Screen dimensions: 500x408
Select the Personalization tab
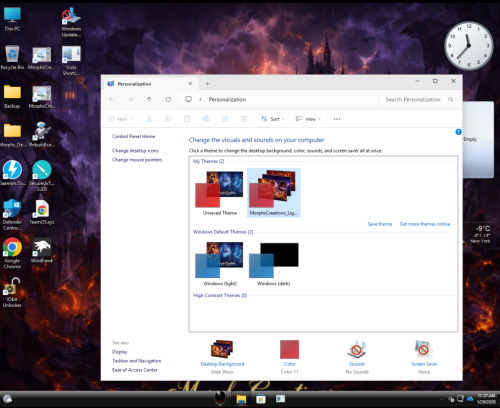coord(150,84)
